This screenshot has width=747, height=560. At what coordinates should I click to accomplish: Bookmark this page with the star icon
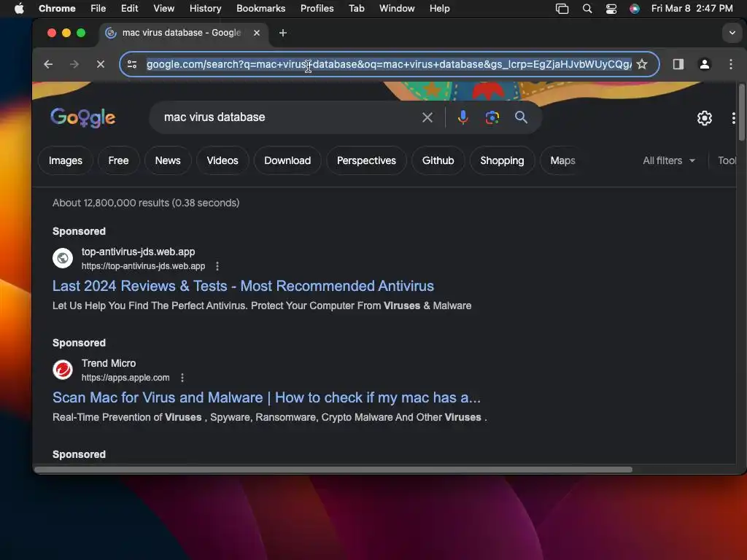point(642,64)
